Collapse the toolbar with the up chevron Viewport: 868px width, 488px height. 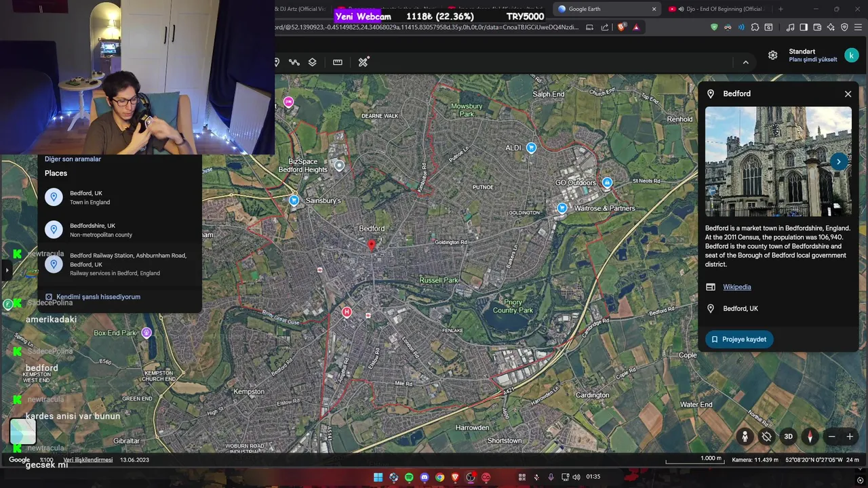coord(745,62)
